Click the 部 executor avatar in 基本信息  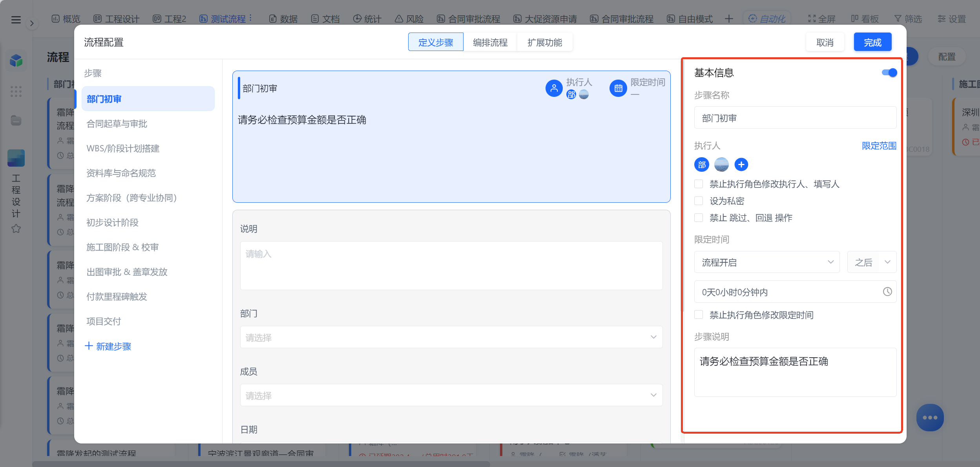702,165
